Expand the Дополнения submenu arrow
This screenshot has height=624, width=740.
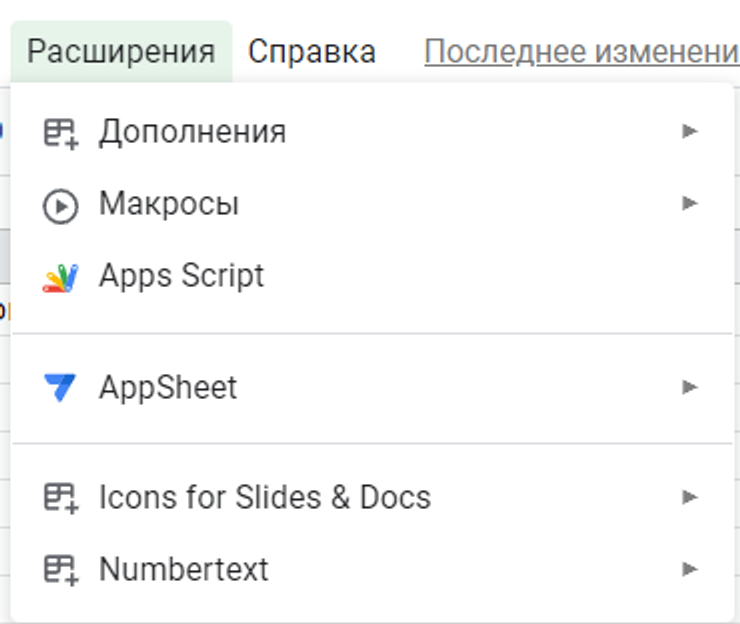tap(689, 131)
